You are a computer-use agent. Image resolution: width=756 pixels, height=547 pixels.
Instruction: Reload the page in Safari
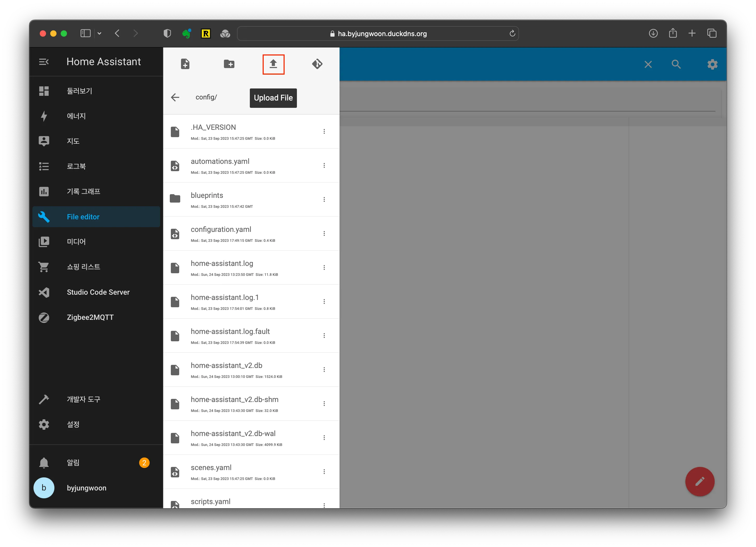[x=512, y=33]
